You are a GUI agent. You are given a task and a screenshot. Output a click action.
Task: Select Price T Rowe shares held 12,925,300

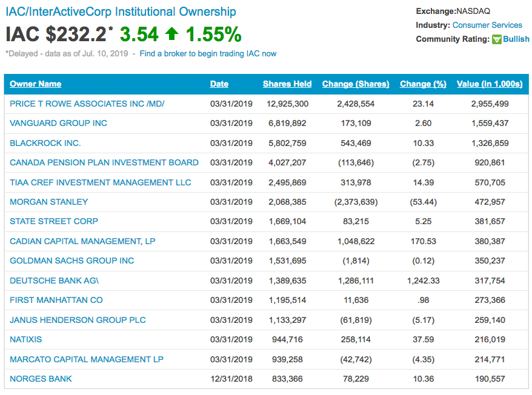pos(287,104)
